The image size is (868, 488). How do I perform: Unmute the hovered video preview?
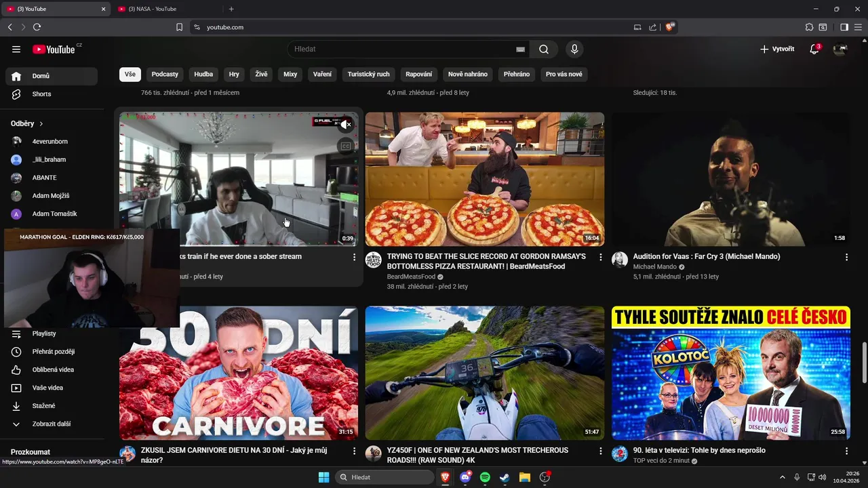point(346,125)
